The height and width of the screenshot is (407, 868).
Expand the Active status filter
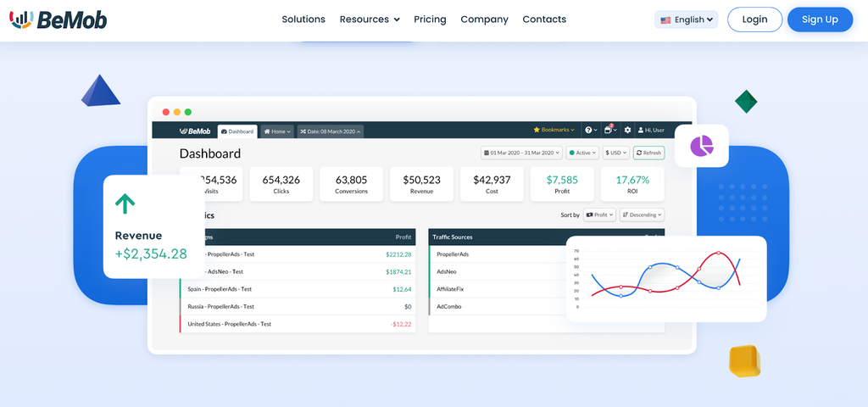(x=582, y=153)
